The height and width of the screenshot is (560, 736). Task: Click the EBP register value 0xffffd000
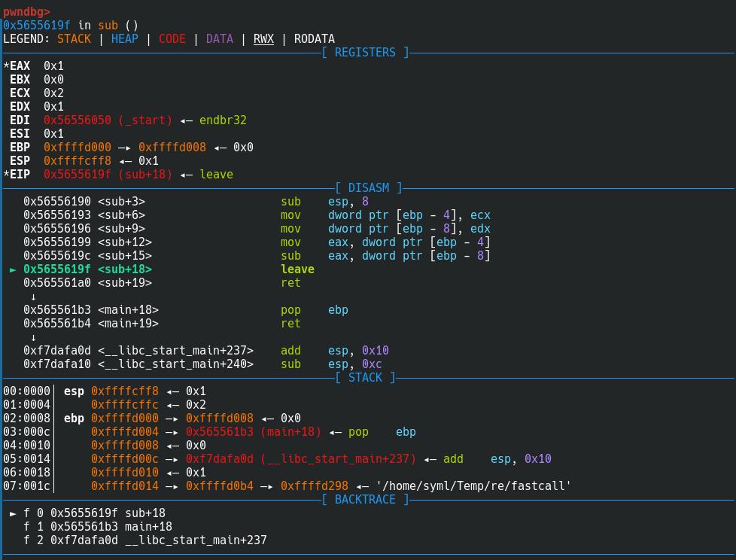click(x=78, y=148)
